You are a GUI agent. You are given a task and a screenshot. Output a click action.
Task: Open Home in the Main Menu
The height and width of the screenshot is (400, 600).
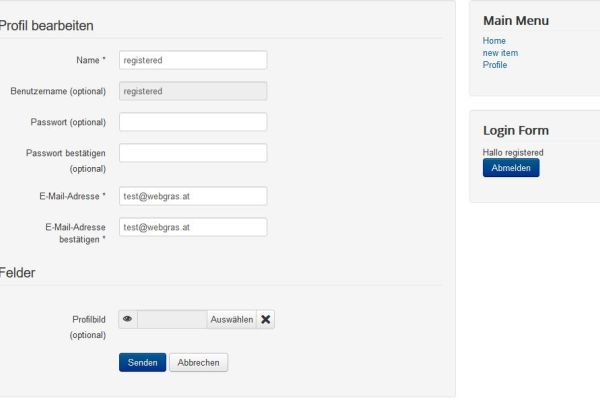pyautogui.click(x=494, y=41)
